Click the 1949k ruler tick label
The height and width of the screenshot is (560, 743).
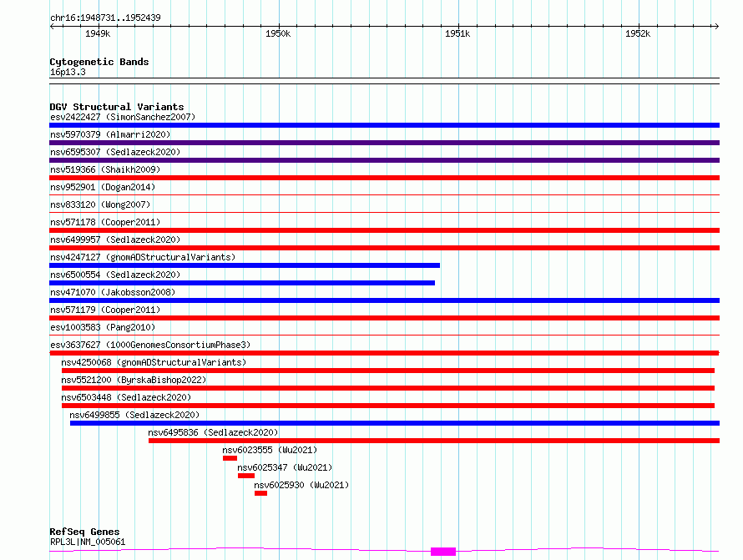coord(98,33)
